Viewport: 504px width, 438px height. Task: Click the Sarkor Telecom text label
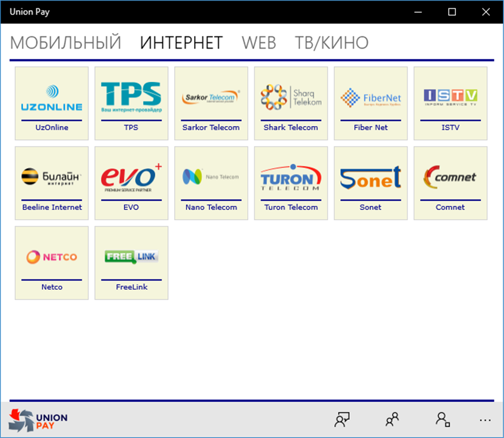tap(211, 128)
